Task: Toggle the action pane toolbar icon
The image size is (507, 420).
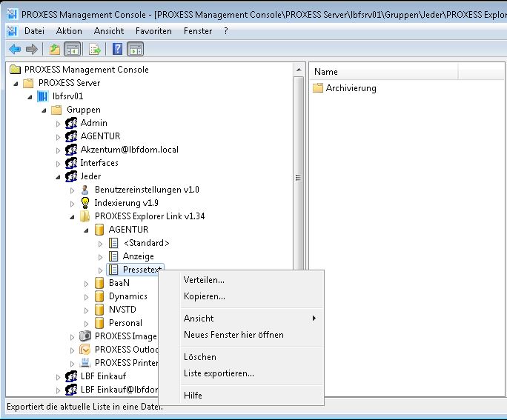Action: click(x=135, y=50)
